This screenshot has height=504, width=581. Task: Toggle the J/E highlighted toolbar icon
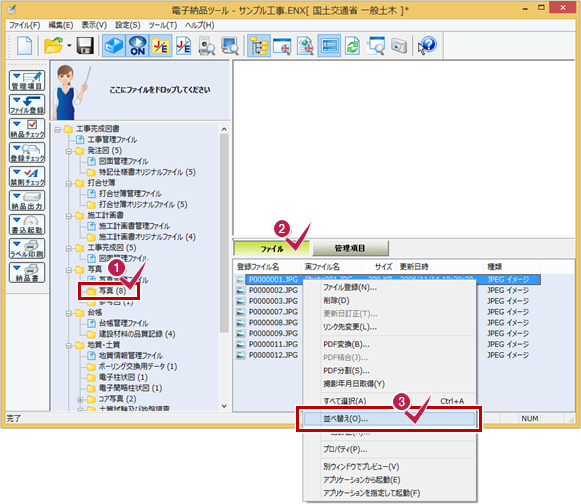click(x=160, y=46)
